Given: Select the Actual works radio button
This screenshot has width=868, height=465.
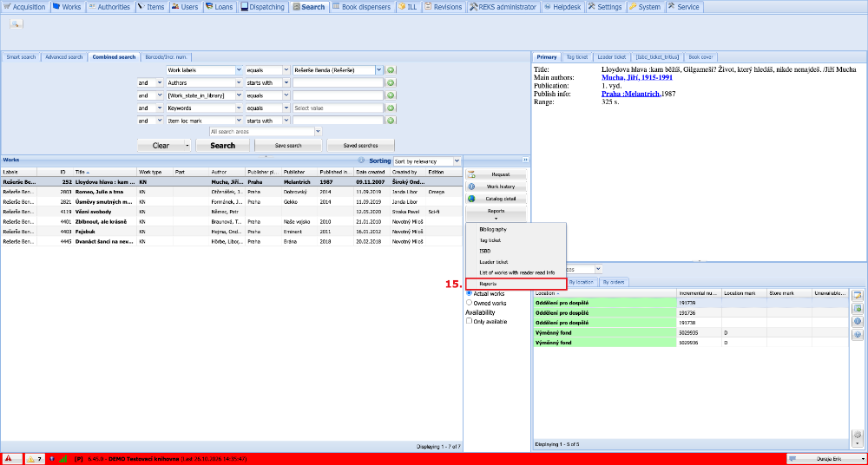Looking at the screenshot, I should 470,293.
